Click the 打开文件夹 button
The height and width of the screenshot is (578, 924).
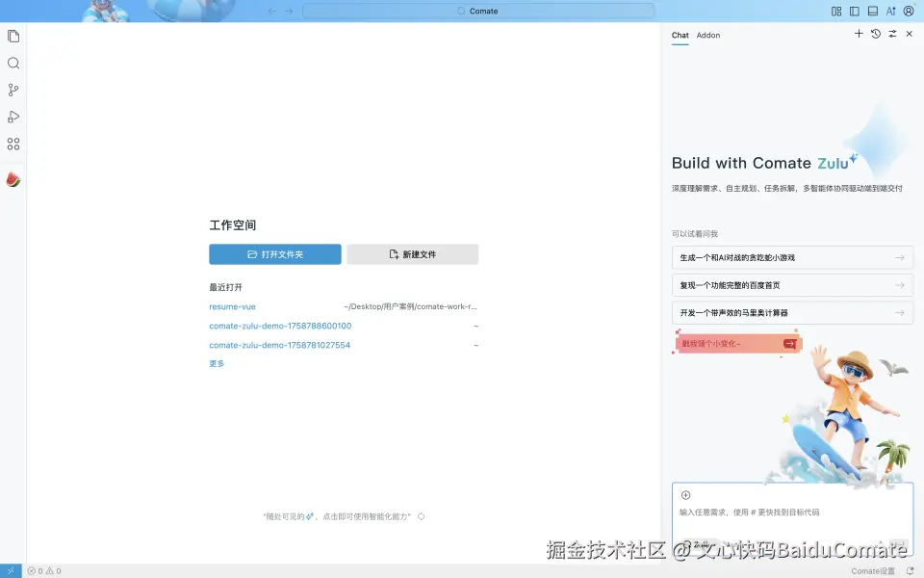275,254
